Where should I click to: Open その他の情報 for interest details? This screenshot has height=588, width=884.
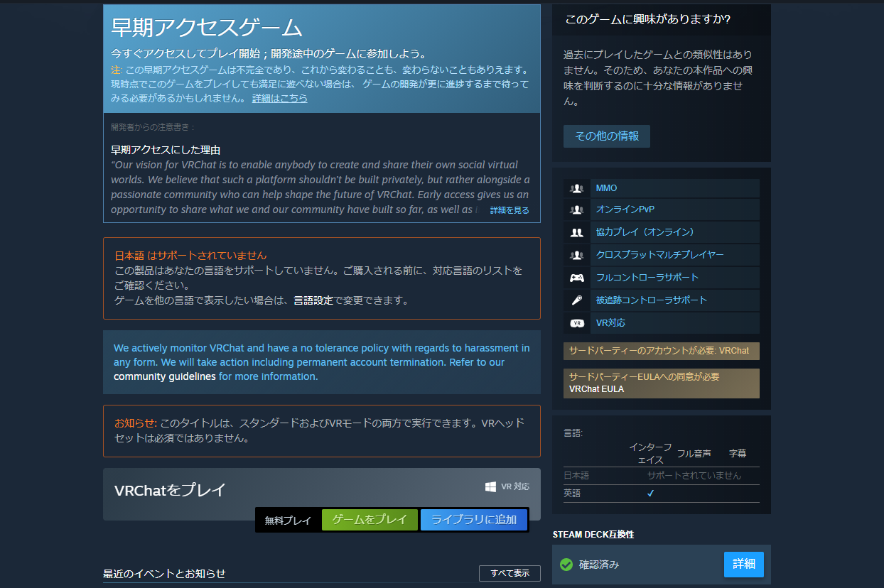(606, 136)
